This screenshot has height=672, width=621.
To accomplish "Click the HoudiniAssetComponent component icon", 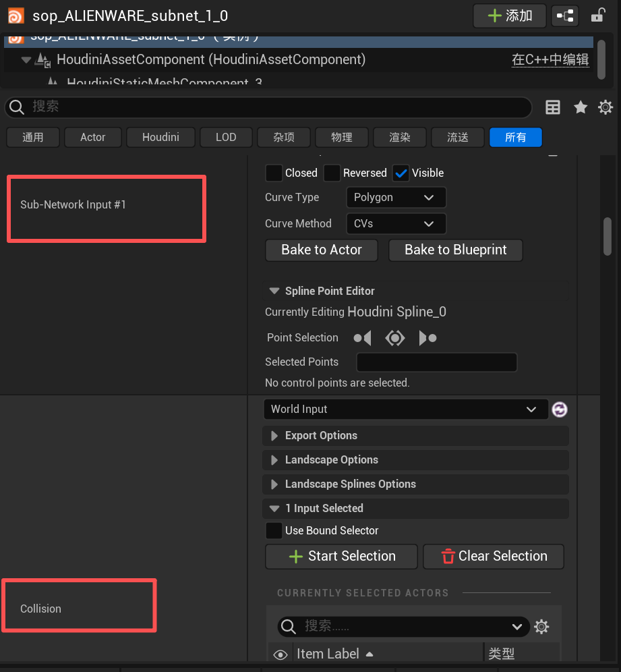I will pos(43,60).
